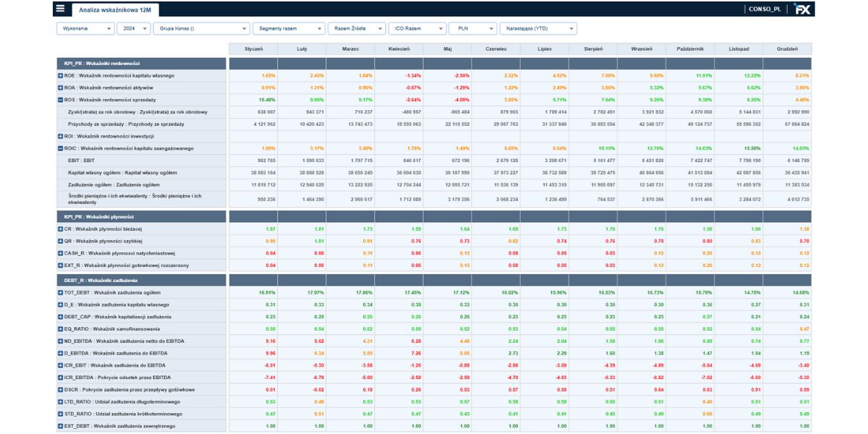Click the Listopad column header
868x434 pixels.
[739, 48]
